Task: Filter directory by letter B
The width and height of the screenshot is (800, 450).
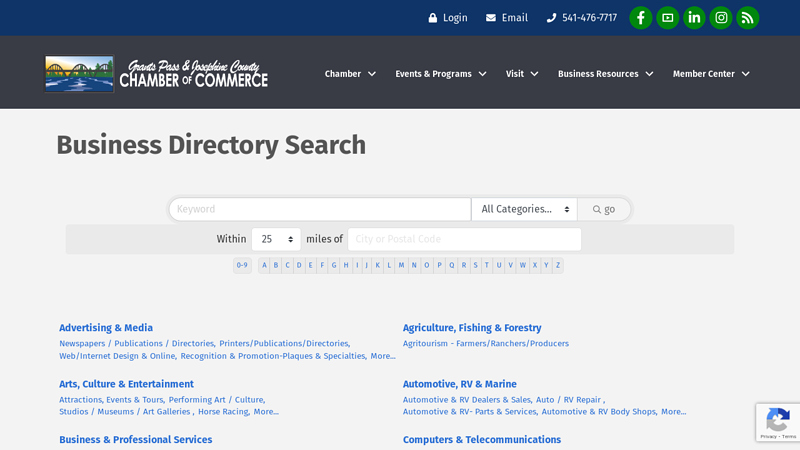Action: [x=276, y=265]
